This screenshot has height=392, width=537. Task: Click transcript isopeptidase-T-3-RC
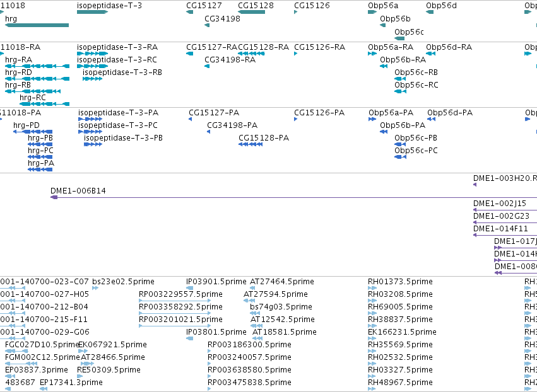click(x=93, y=66)
